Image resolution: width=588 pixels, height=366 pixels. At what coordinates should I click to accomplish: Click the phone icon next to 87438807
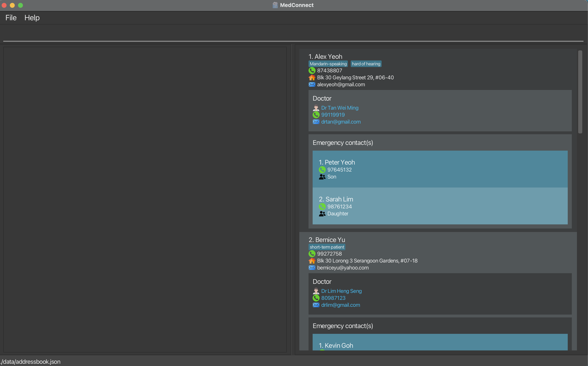[x=312, y=70]
